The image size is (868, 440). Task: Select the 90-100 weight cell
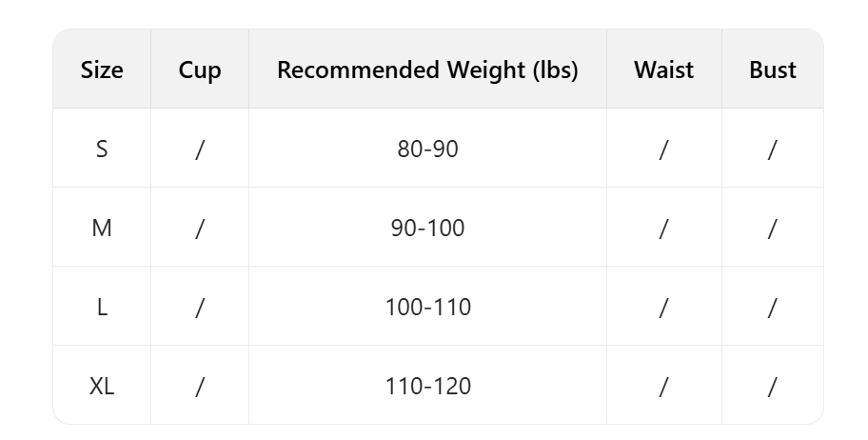(x=427, y=228)
